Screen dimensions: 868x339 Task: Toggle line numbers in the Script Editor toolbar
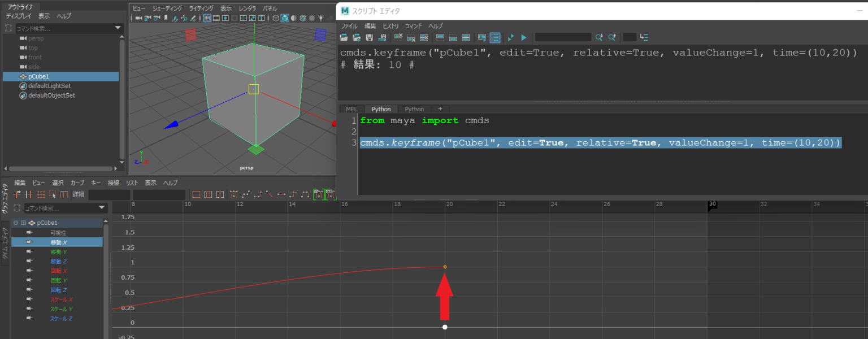[x=494, y=37]
